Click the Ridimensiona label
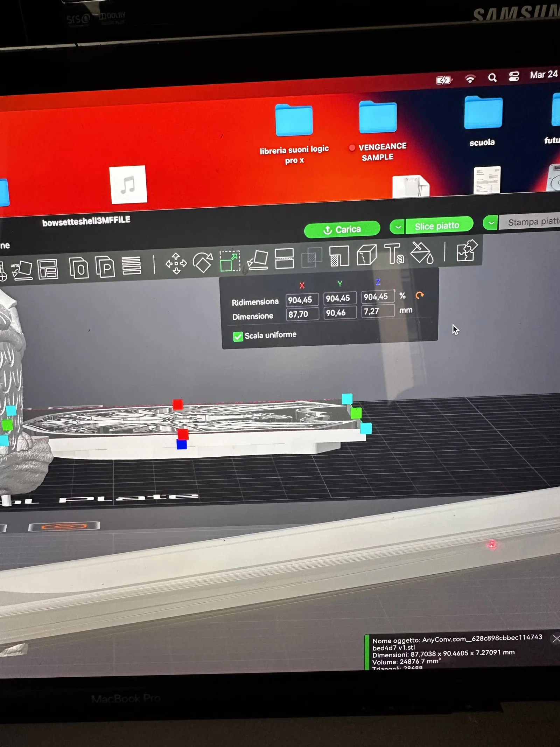 click(255, 302)
